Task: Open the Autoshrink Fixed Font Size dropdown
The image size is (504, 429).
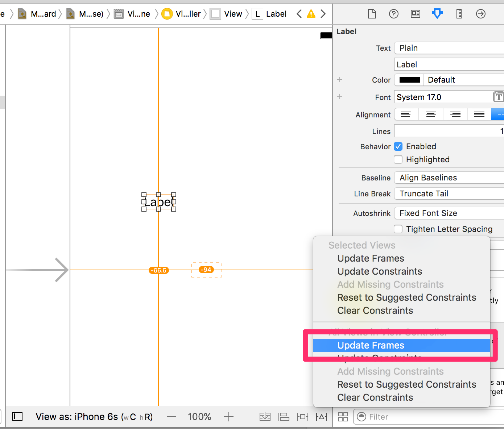Action: tap(449, 213)
